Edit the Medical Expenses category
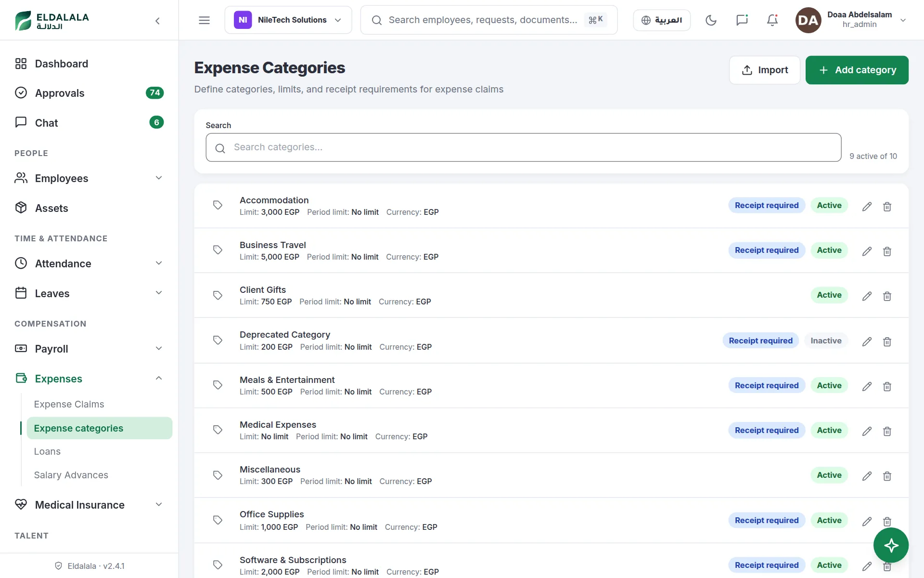 pos(867,431)
